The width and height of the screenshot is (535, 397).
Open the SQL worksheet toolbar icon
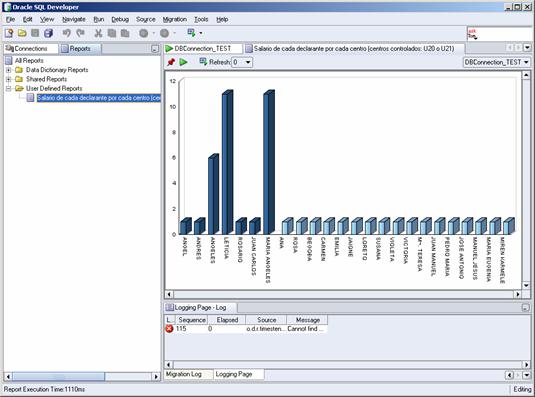[191, 33]
